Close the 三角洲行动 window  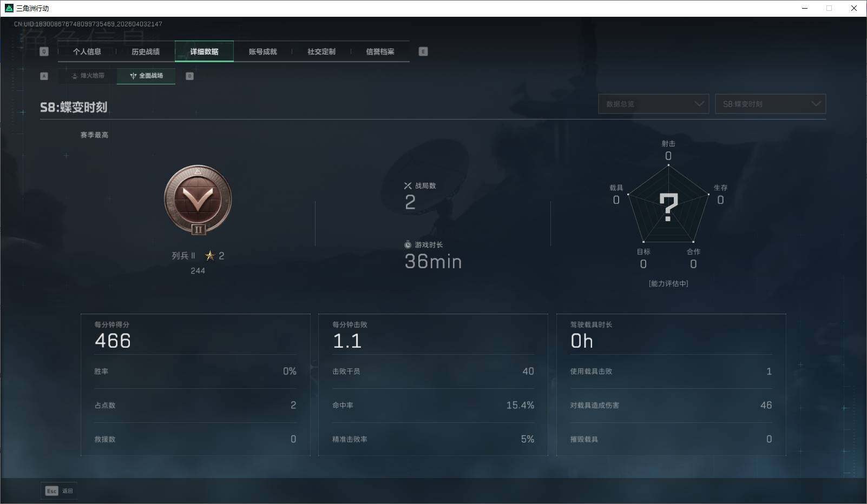click(x=854, y=8)
